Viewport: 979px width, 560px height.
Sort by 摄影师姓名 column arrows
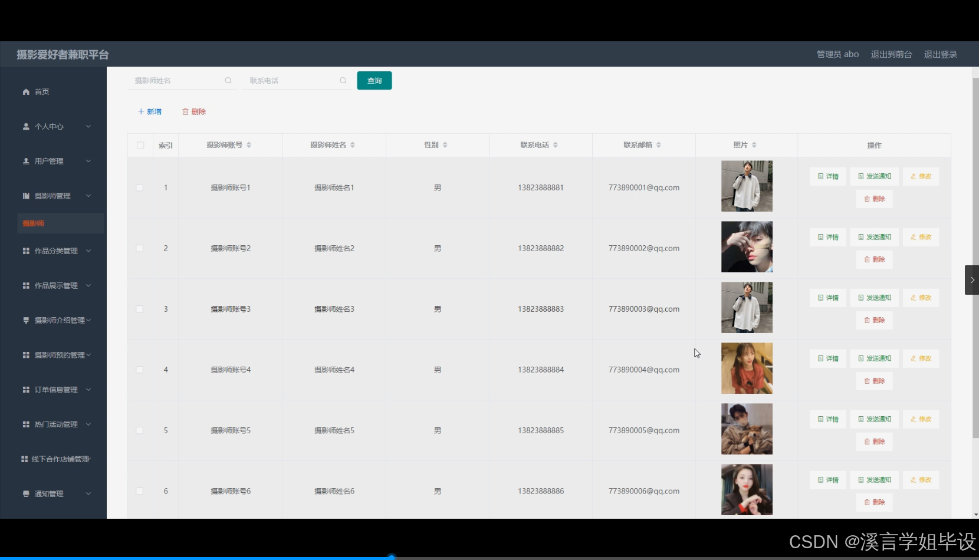pos(353,145)
